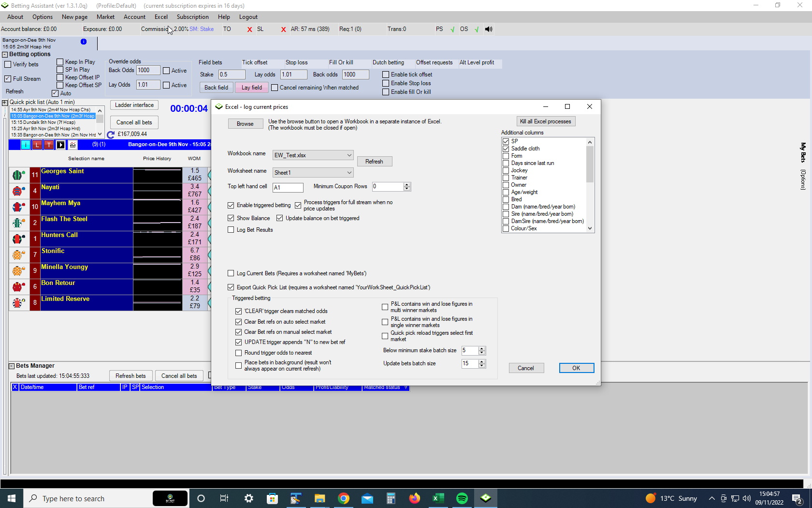This screenshot has height=508, width=812.
Task: Click the jockey silks for Stonific
Action: (x=19, y=255)
